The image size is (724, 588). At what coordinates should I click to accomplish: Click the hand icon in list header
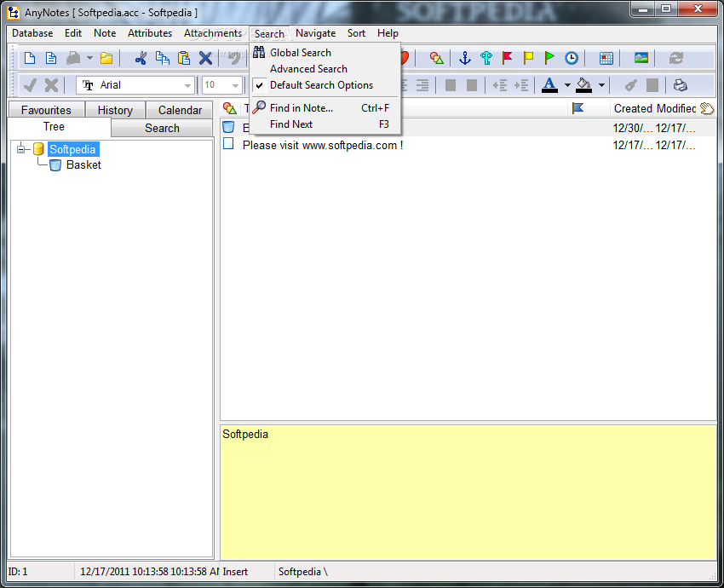[707, 108]
